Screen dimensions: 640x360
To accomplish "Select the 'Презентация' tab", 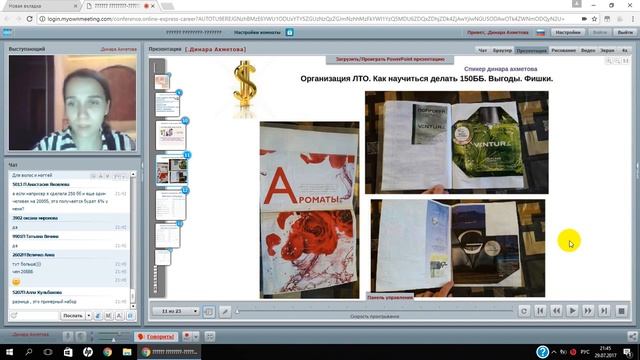I will (531, 50).
